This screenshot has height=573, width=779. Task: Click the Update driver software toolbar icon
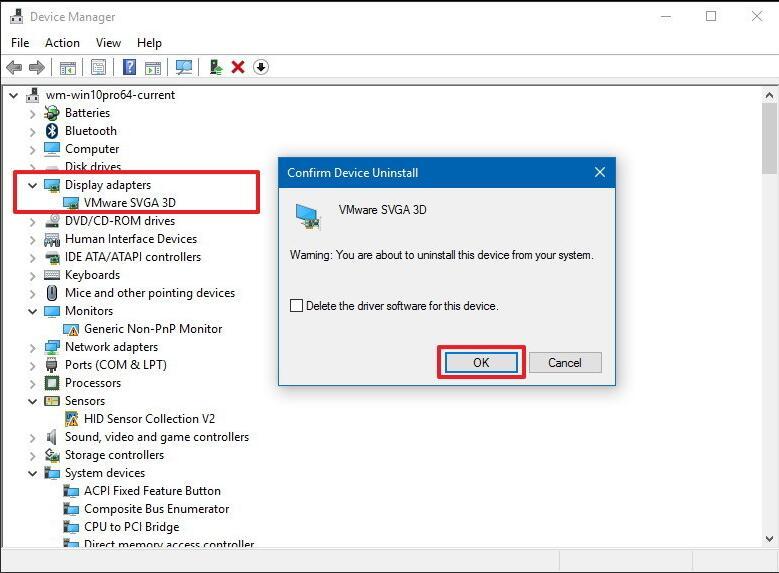216,67
